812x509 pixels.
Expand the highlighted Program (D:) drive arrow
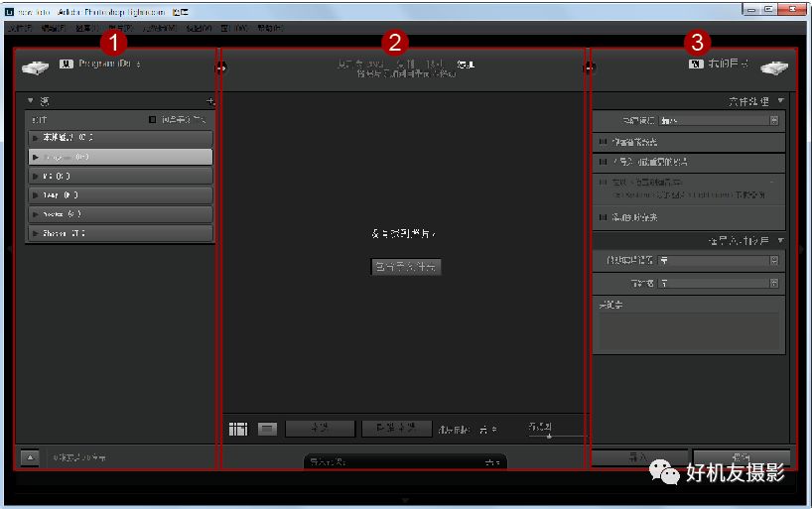[x=35, y=157]
